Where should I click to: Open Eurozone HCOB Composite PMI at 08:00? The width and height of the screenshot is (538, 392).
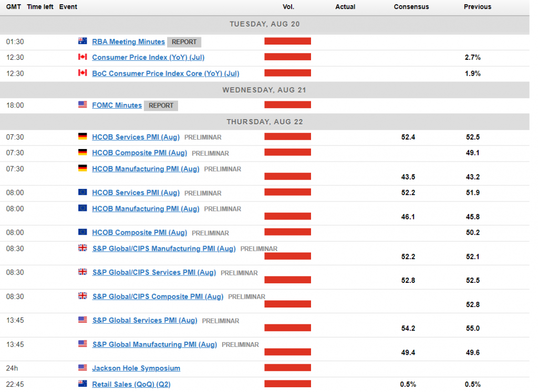140,232
